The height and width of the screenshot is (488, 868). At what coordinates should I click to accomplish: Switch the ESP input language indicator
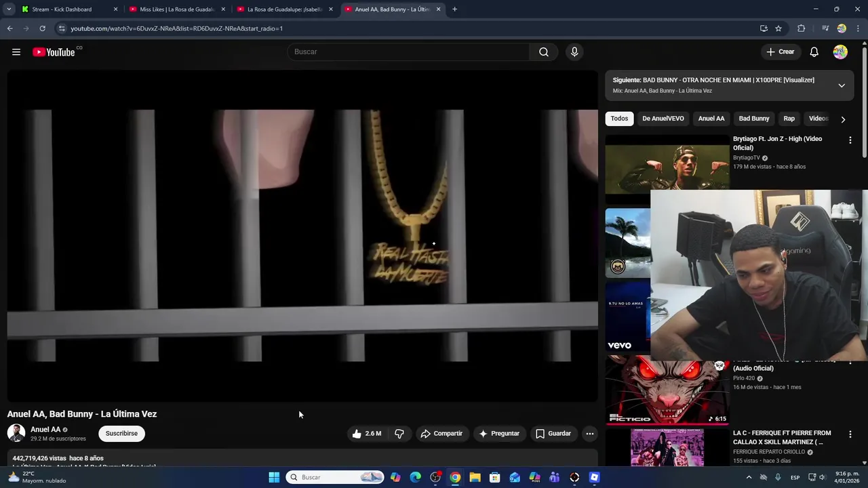tap(795, 477)
